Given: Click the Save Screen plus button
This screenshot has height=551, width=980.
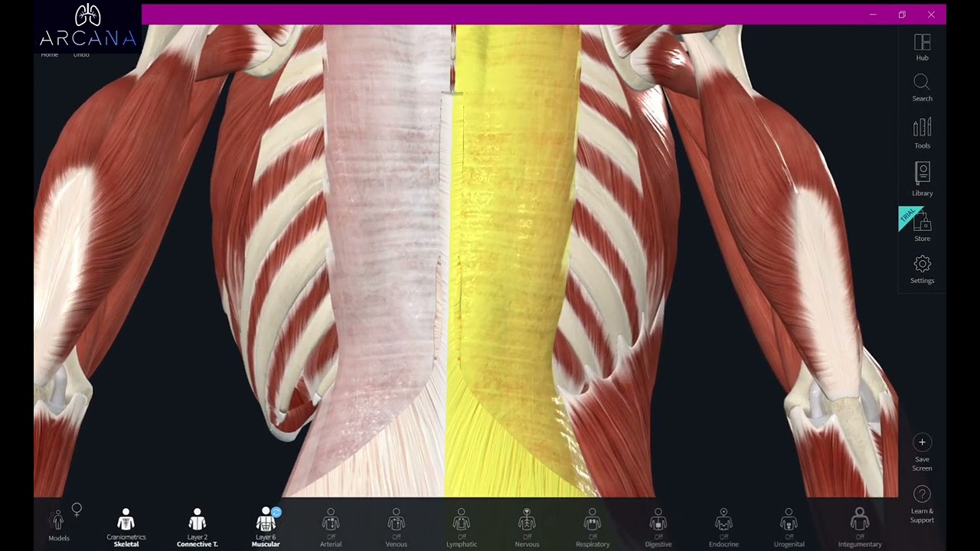Looking at the screenshot, I should pyautogui.click(x=922, y=442).
